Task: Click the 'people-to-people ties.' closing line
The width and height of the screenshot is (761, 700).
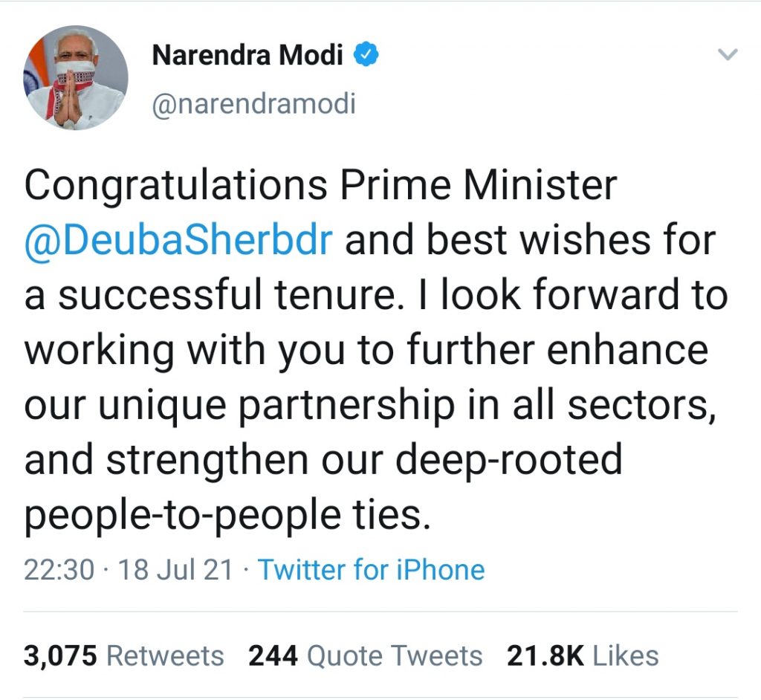Action: (227, 514)
